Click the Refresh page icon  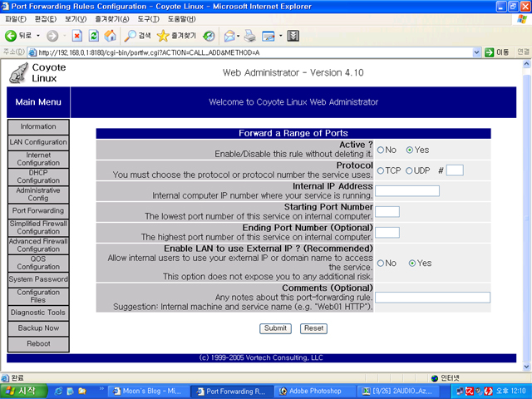[93, 36]
